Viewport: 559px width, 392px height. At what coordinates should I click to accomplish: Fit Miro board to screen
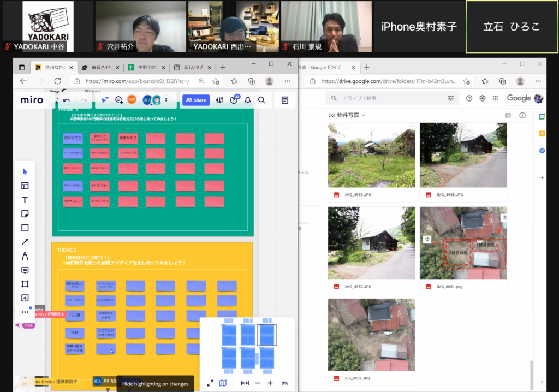coord(245,383)
